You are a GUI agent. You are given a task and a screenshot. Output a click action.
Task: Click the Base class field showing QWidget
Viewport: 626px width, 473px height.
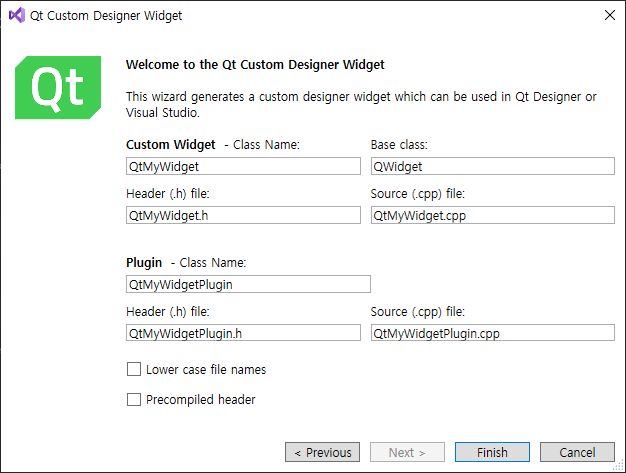(x=493, y=166)
